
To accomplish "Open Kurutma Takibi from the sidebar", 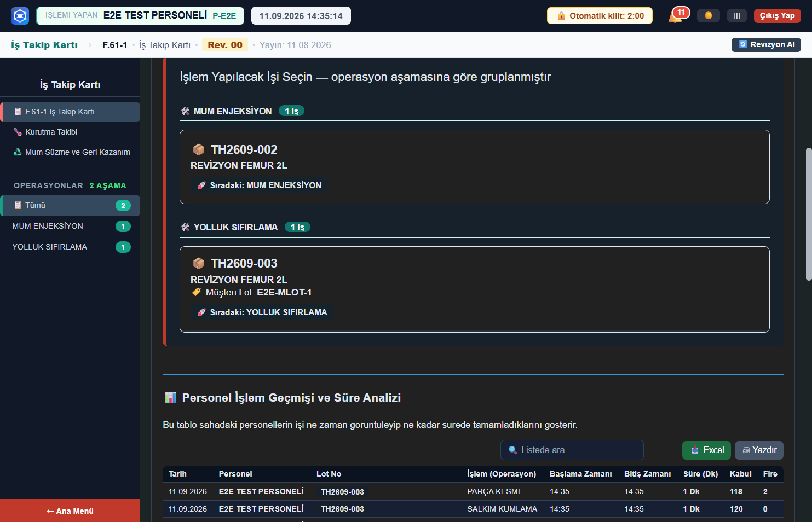I will pos(70,132).
